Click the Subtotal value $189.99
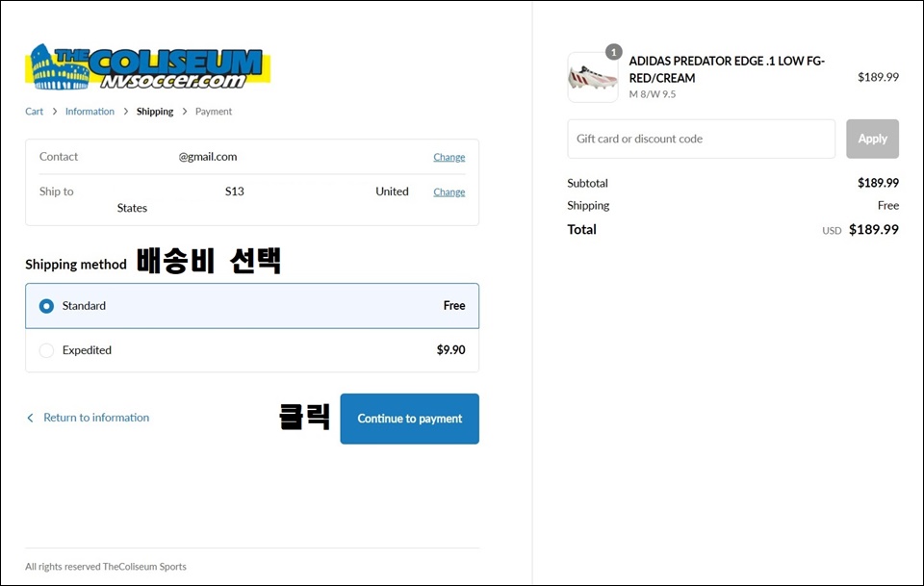Screen dimensions: 924x586 point(878,183)
